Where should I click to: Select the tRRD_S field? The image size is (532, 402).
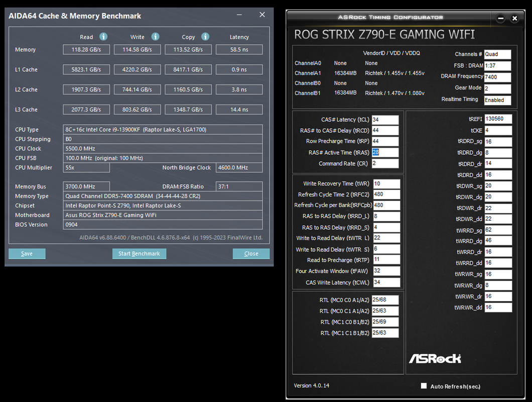387,227
